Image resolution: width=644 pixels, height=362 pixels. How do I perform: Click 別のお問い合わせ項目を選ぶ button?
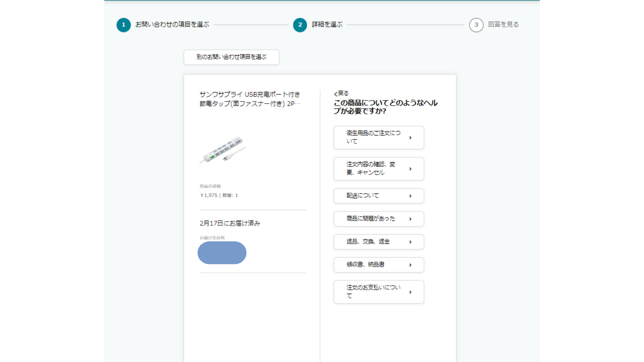coord(231,57)
